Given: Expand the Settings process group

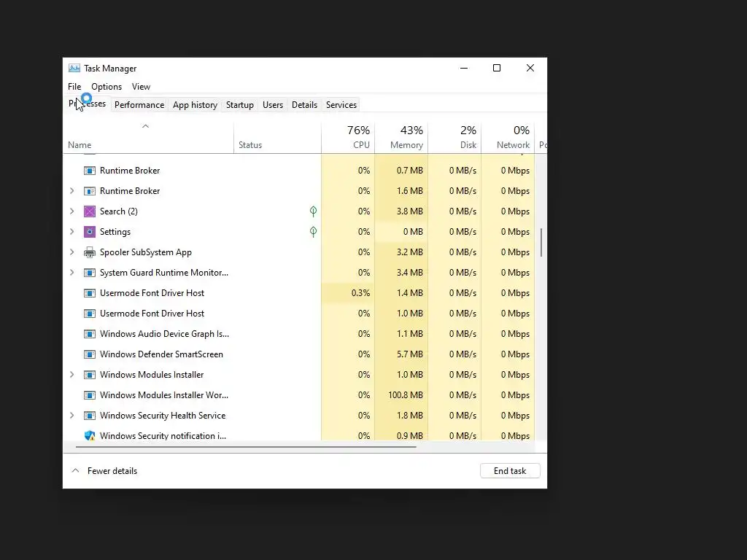Looking at the screenshot, I should pyautogui.click(x=72, y=232).
